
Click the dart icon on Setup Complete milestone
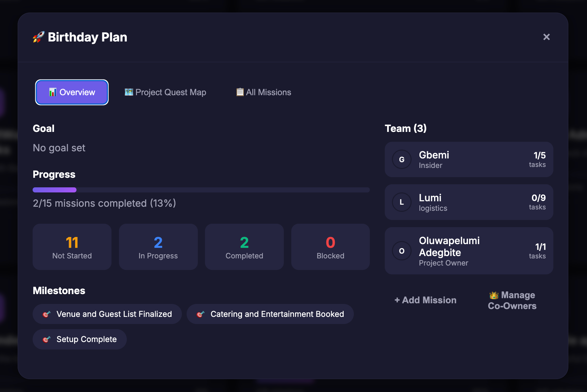tap(47, 339)
